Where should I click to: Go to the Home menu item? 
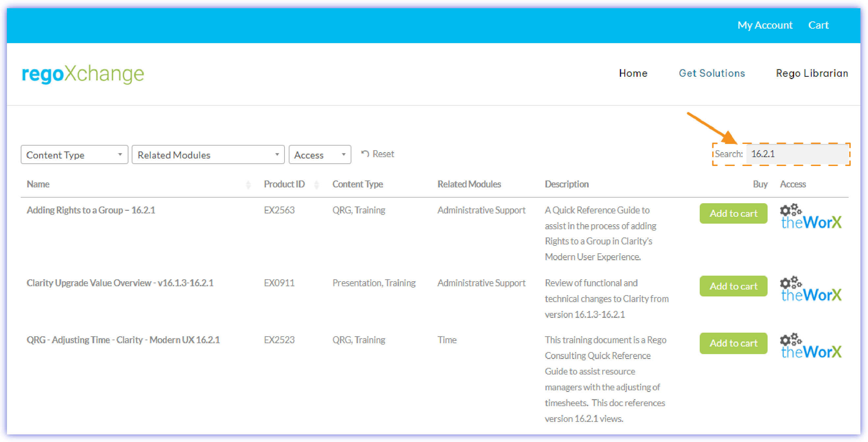pos(633,73)
